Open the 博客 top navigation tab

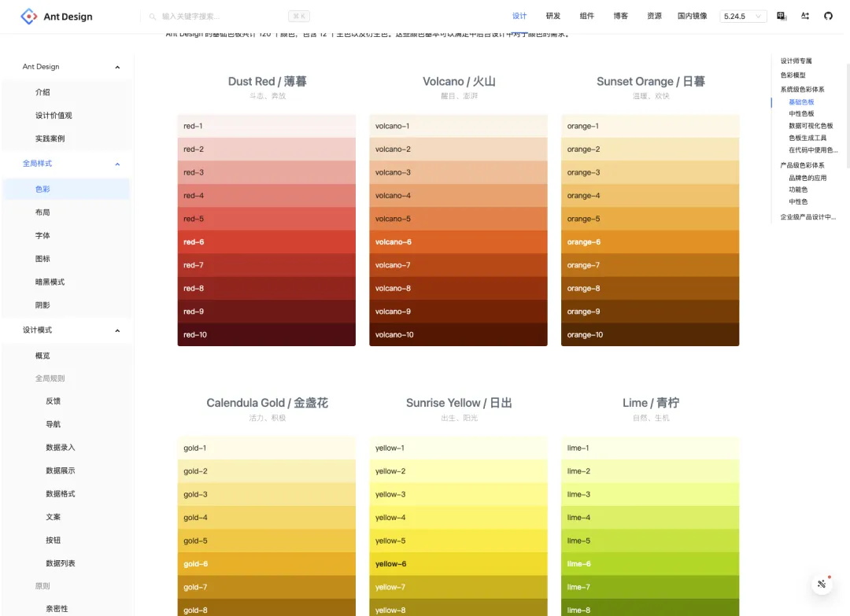pos(621,16)
